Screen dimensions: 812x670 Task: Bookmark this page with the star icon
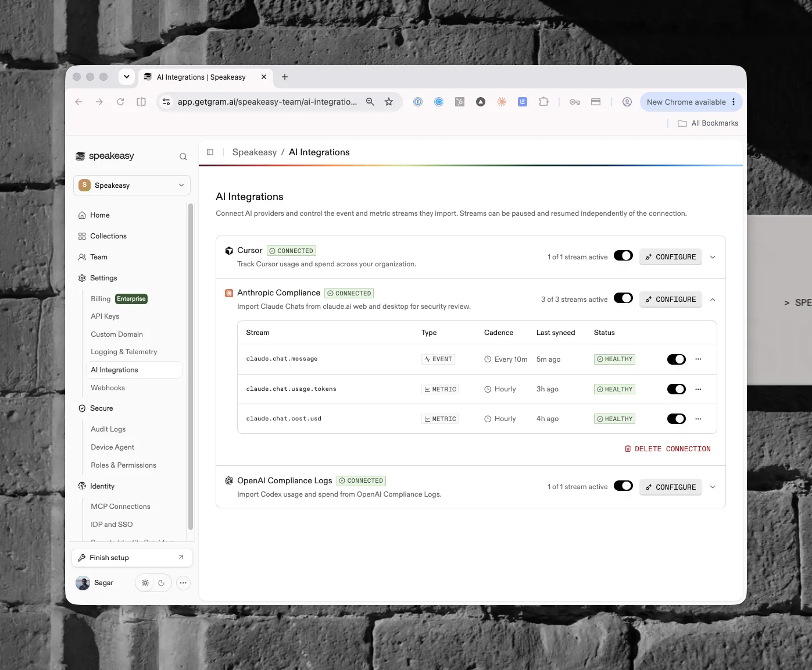(x=389, y=102)
